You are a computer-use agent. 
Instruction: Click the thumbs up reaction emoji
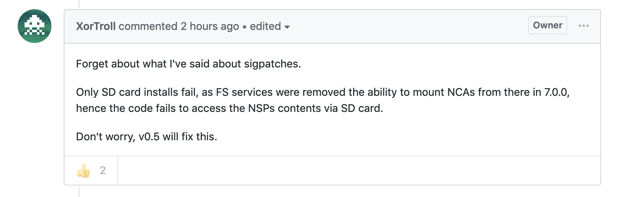click(x=83, y=171)
